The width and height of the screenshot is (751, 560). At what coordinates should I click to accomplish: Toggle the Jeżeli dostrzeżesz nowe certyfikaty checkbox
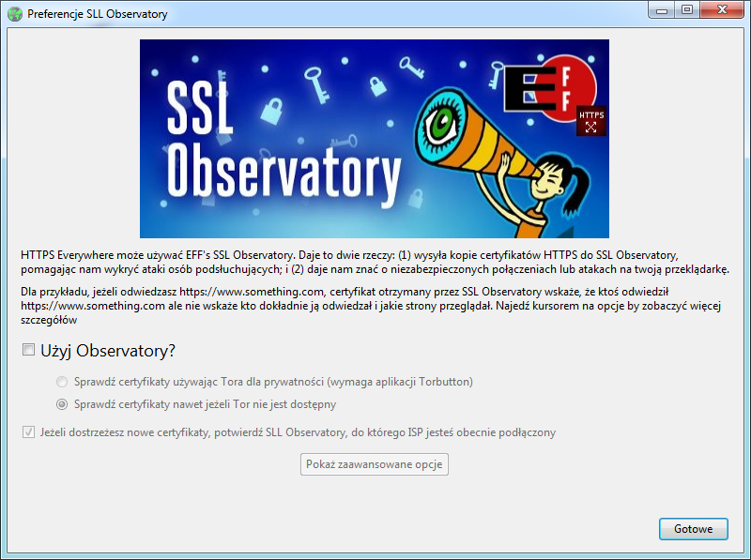tap(28, 432)
